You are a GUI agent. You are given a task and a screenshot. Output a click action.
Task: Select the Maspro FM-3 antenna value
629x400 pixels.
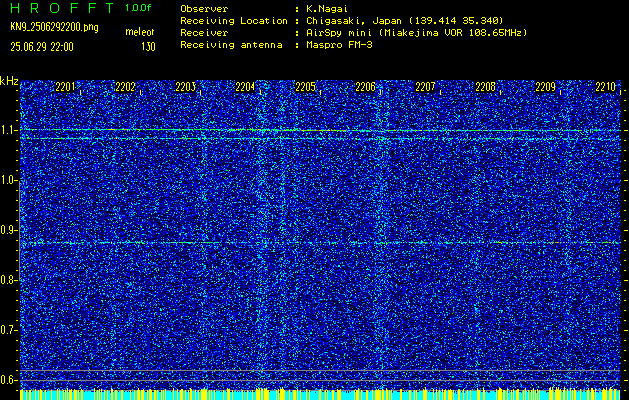click(339, 45)
